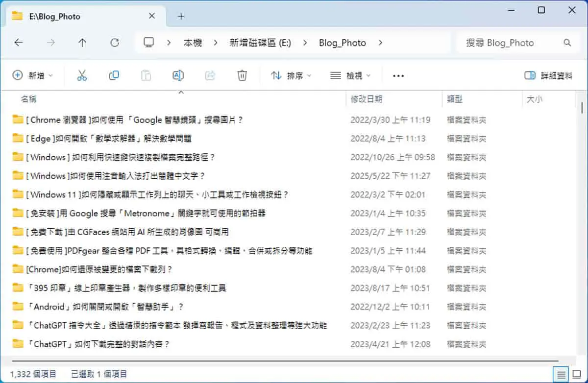Click the Delete trash can icon

pos(242,75)
